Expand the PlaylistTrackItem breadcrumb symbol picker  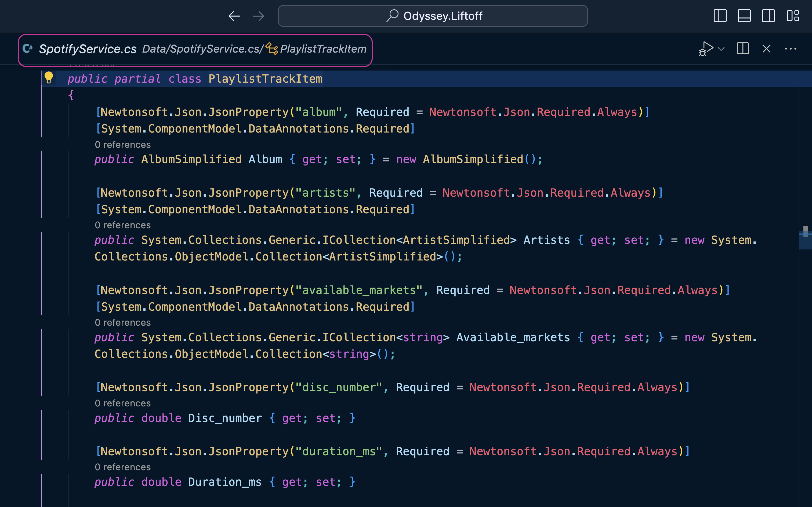pyautogui.click(x=323, y=49)
